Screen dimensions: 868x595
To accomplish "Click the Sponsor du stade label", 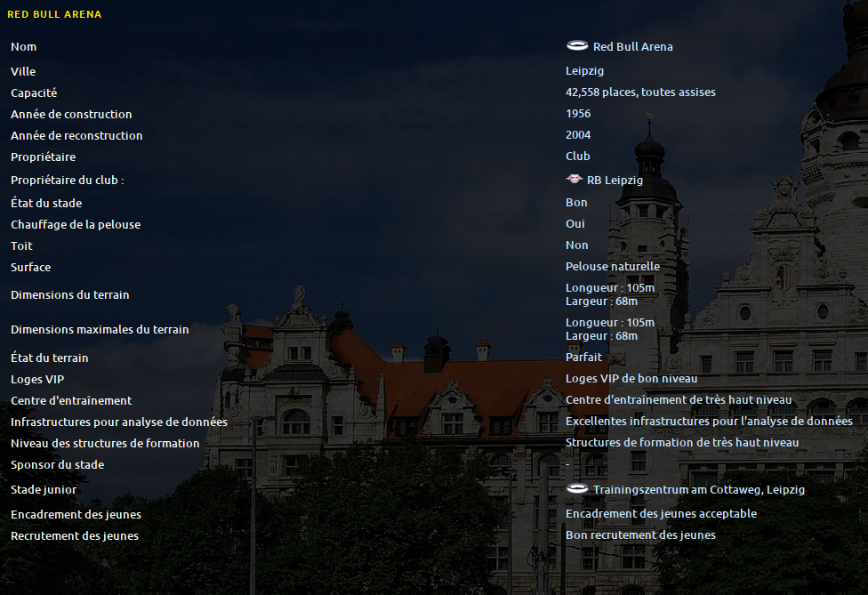I will 57,465.
